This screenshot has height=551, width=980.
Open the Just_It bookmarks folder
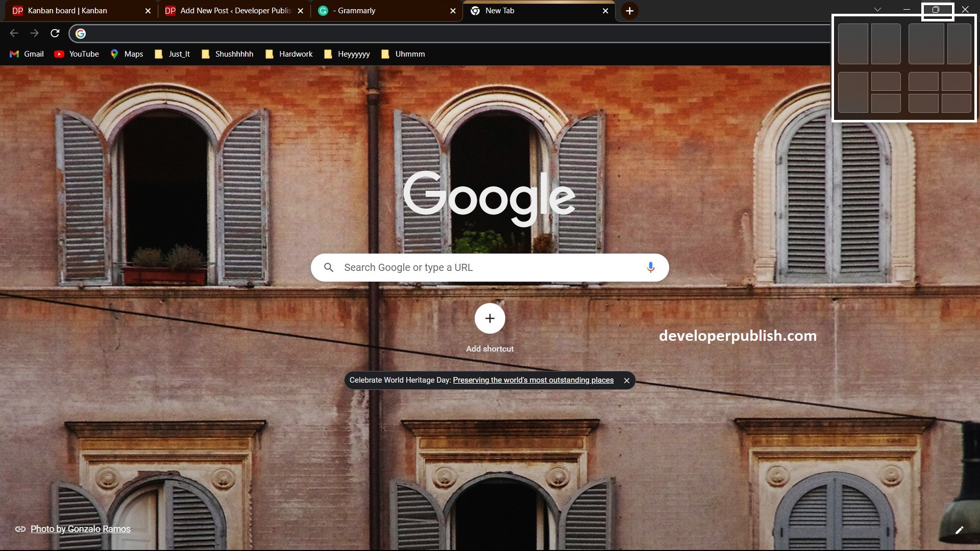[x=171, y=54]
